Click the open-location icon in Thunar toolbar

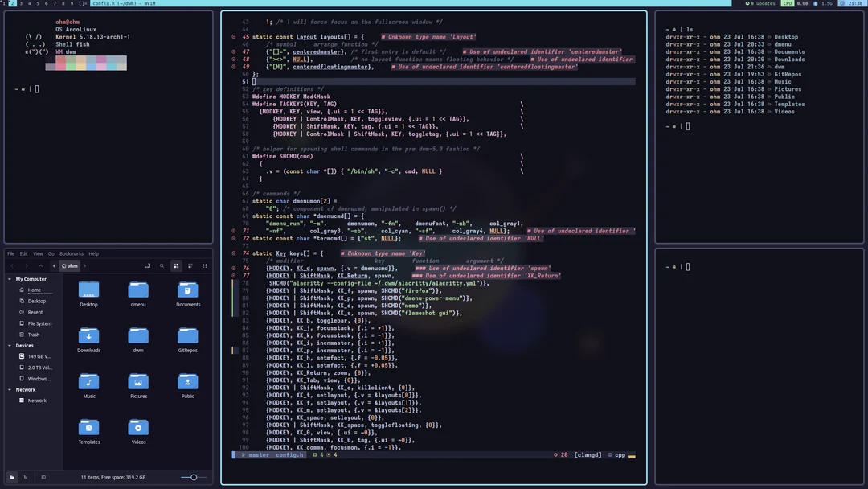tap(148, 265)
